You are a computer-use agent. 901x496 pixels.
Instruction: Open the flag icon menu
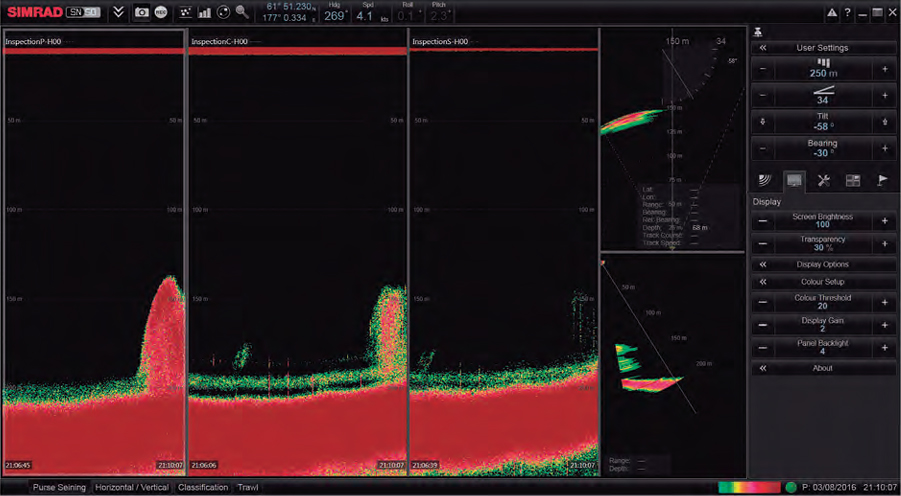(883, 180)
